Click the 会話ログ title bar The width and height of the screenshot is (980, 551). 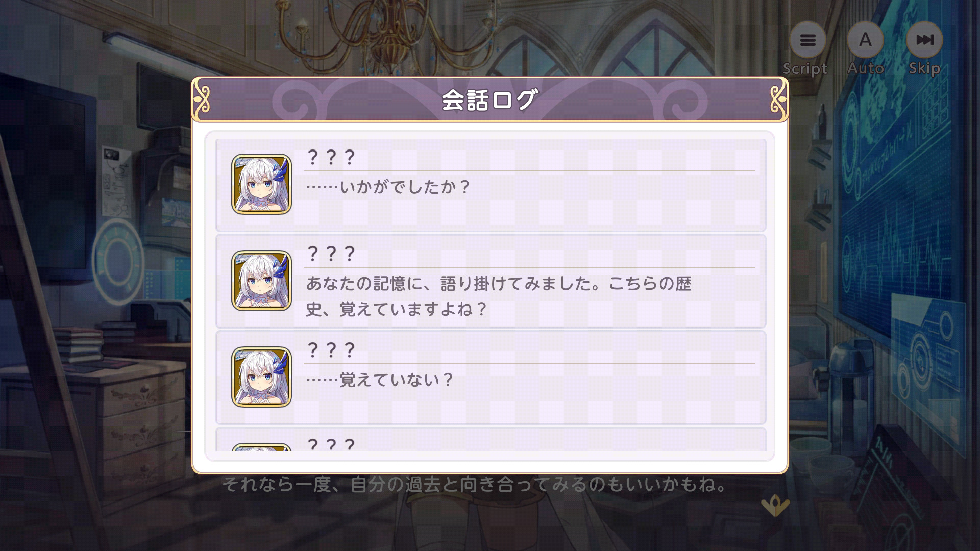(490, 99)
